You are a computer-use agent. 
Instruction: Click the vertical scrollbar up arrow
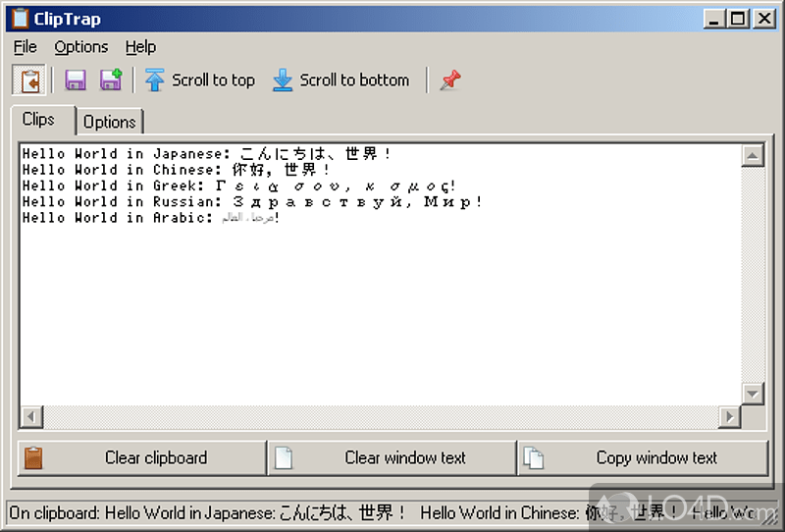tap(753, 156)
